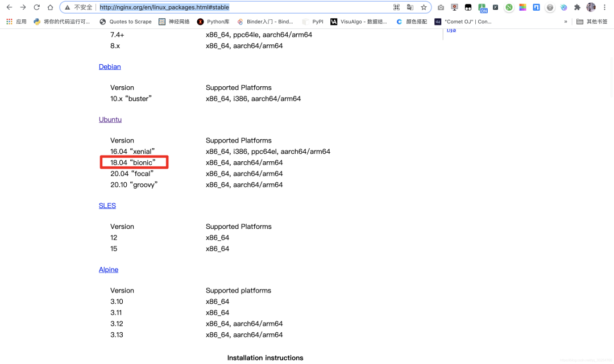Open the Tampermonkey extension icon

tap(468, 7)
